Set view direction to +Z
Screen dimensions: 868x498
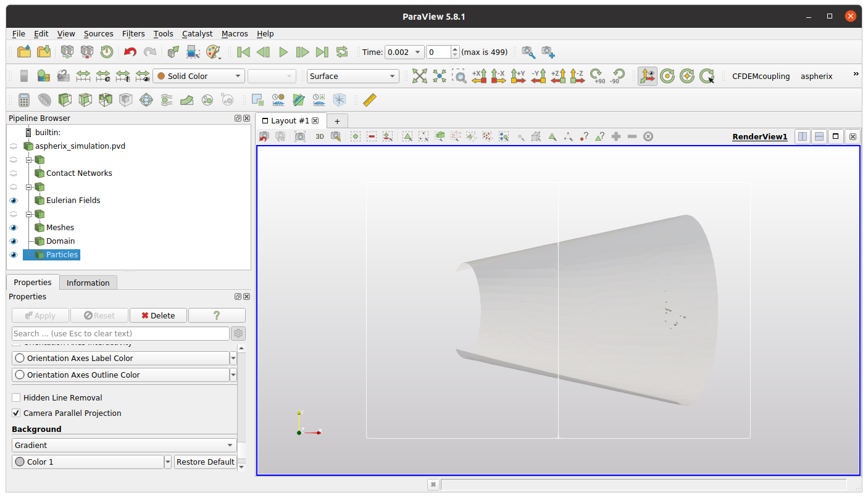(558, 76)
